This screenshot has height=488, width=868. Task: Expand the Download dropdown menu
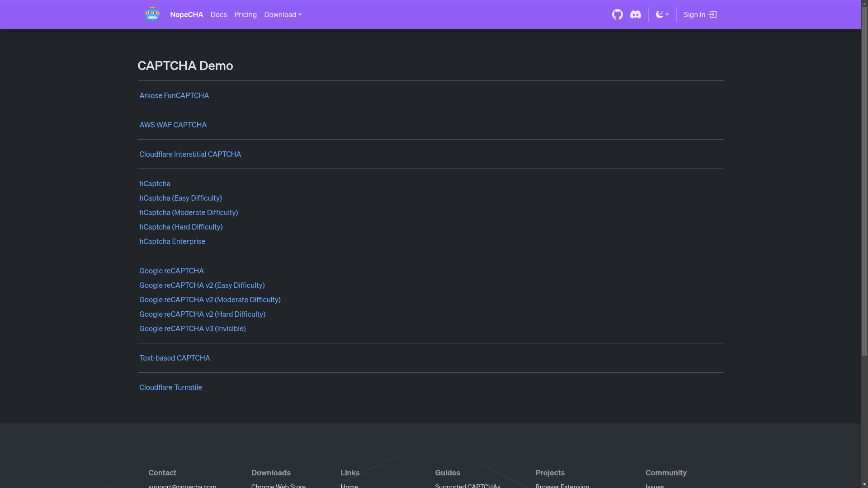[x=283, y=14]
